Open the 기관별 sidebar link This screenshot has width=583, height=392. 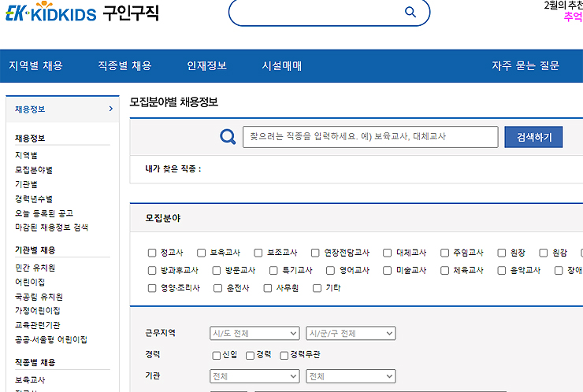(x=26, y=184)
